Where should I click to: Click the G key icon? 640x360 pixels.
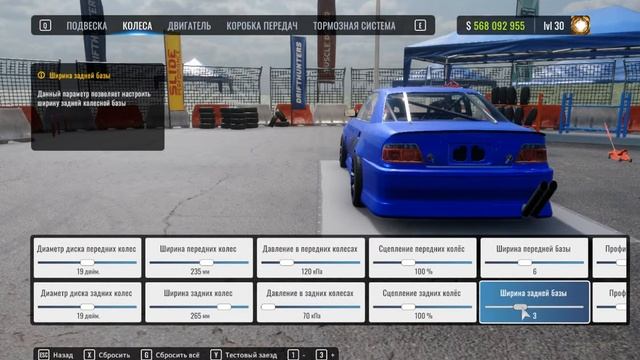pos(146,355)
